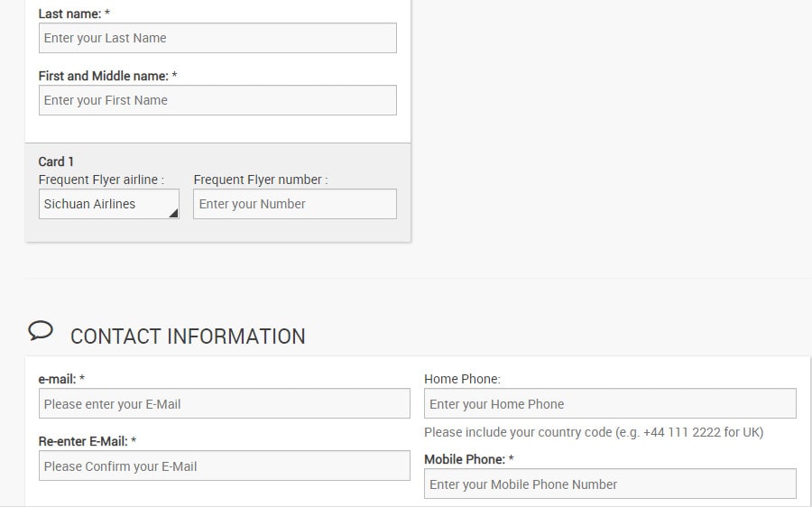Screen dimensions: 812x507
Task: Select the Please enter your E-Mail field
Action: [x=225, y=404]
